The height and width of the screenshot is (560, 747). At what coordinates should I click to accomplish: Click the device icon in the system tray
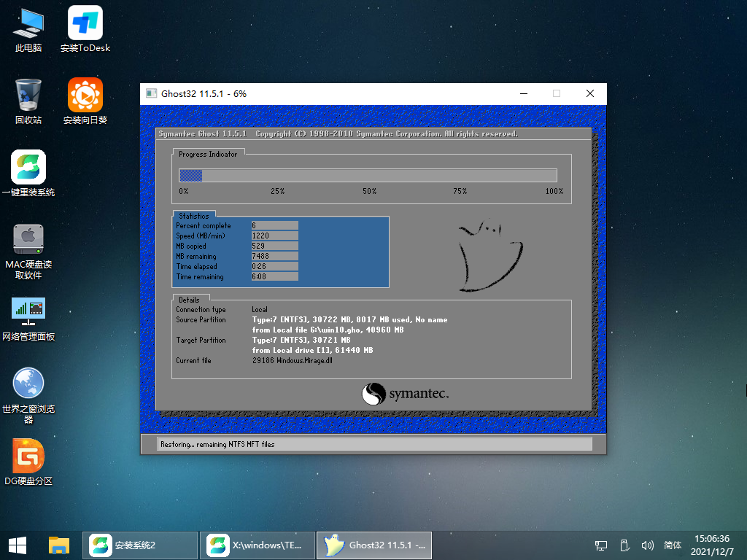coord(624,545)
